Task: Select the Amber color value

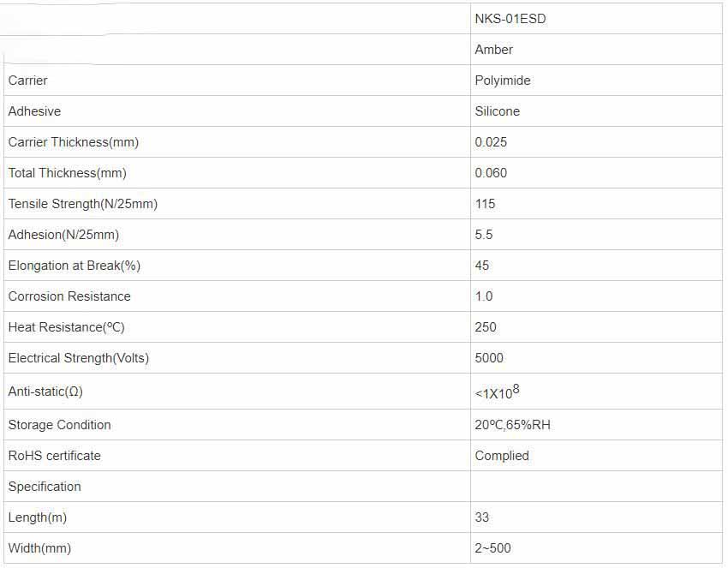Action: coord(493,50)
